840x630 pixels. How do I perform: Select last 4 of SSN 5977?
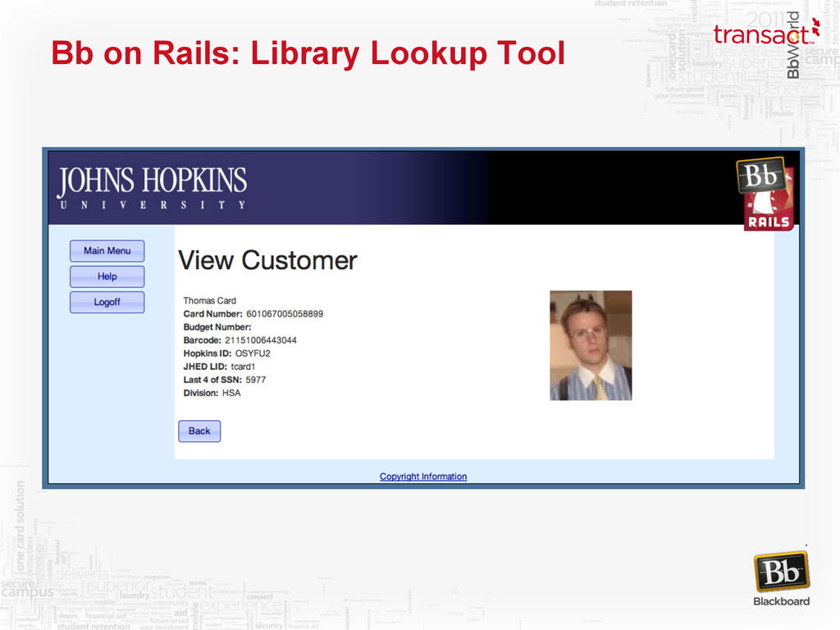click(x=256, y=380)
